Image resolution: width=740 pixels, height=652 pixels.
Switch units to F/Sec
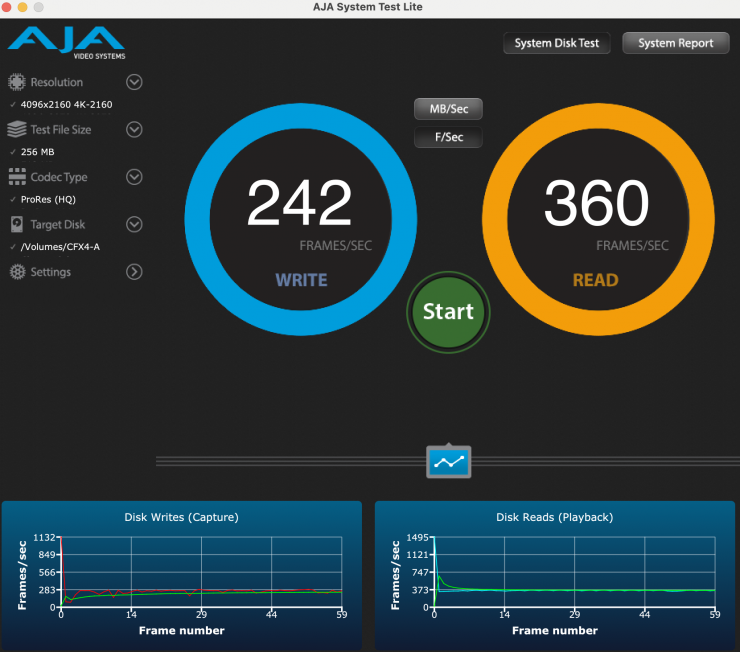448,137
